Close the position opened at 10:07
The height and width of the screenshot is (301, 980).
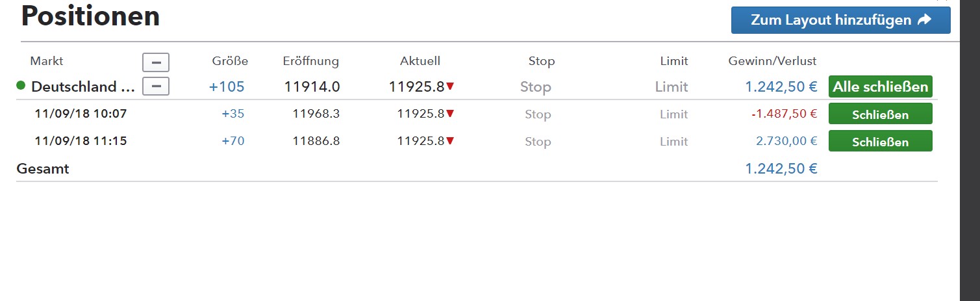[880, 114]
